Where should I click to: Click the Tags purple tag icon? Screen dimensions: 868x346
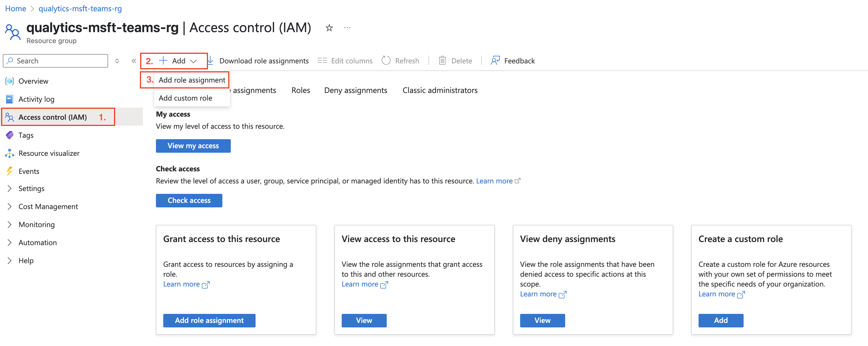tap(10, 135)
